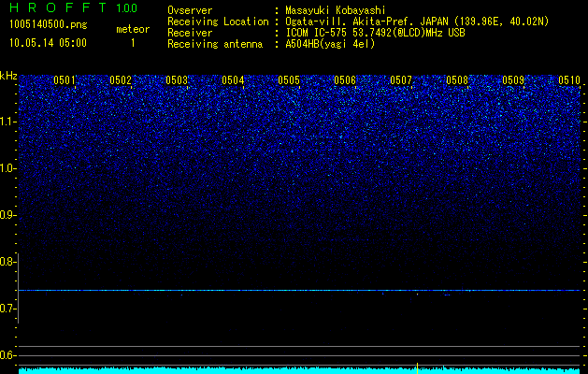The image size is (588, 374).
Task: Click the 'Receiver' field label
Action: point(190,33)
